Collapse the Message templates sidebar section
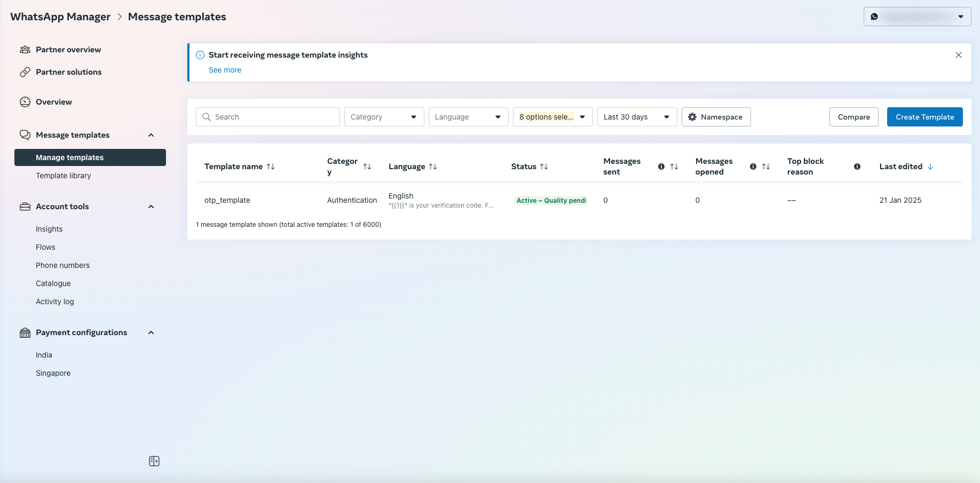 pos(151,135)
